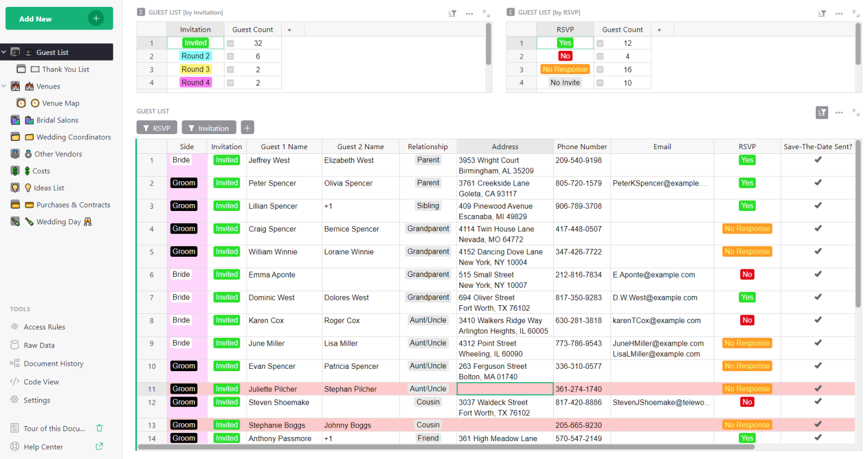Click the Add New button

(x=59, y=18)
